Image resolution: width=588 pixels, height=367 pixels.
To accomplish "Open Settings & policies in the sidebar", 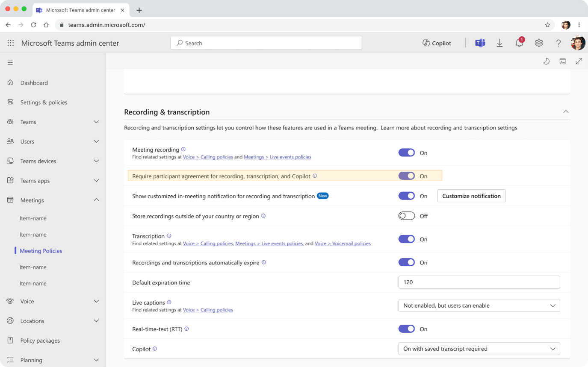I will click(x=44, y=103).
